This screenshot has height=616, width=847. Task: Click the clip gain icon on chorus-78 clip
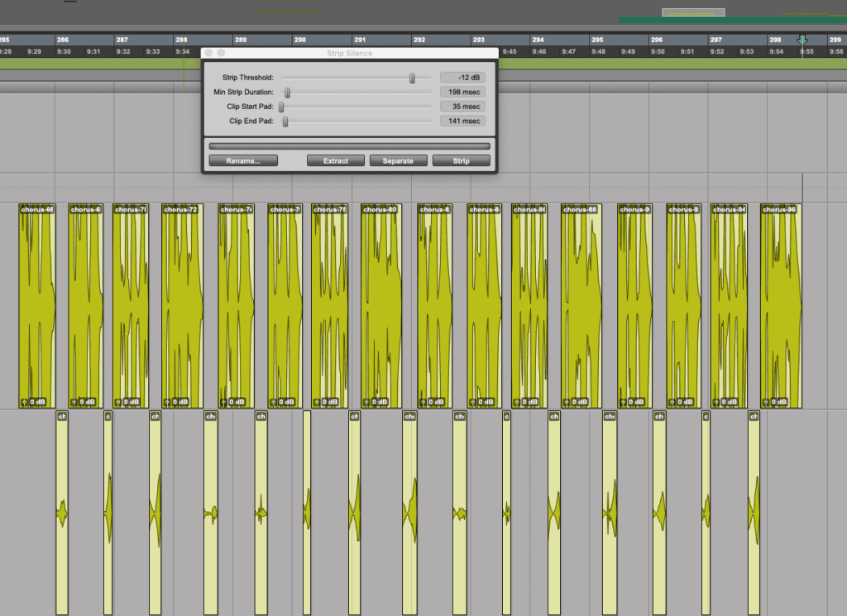coord(317,402)
